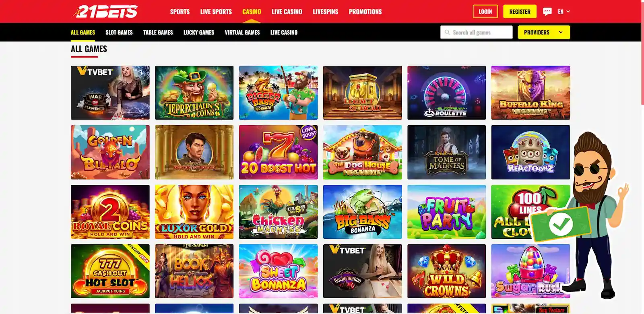Click the search magnifier icon
The height and width of the screenshot is (314, 644).
(447, 32)
